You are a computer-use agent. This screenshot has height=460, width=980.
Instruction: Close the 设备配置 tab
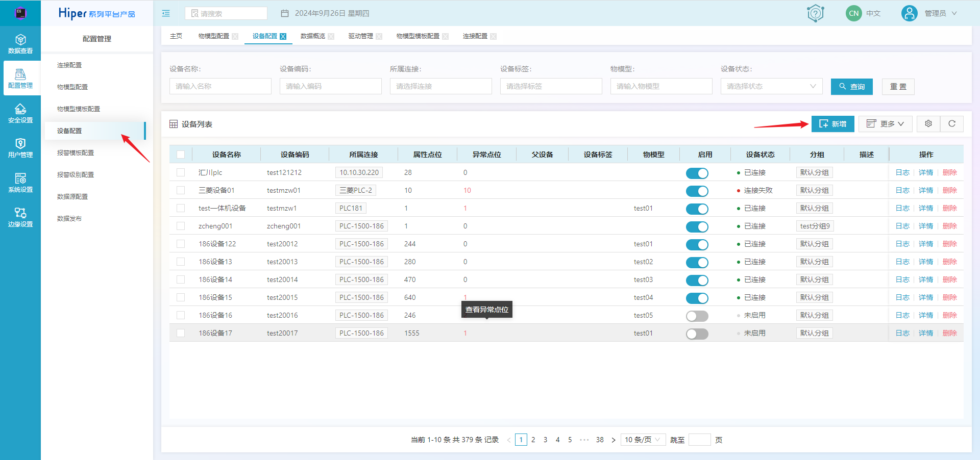pos(283,36)
